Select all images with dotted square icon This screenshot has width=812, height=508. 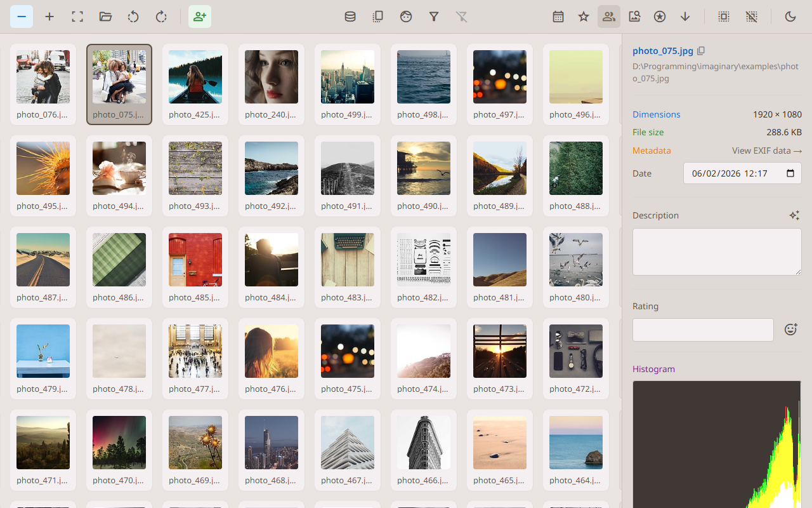click(724, 17)
